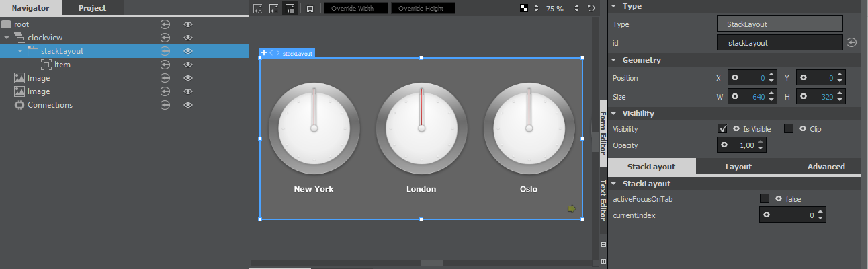Switch to the Project tab

click(x=92, y=8)
